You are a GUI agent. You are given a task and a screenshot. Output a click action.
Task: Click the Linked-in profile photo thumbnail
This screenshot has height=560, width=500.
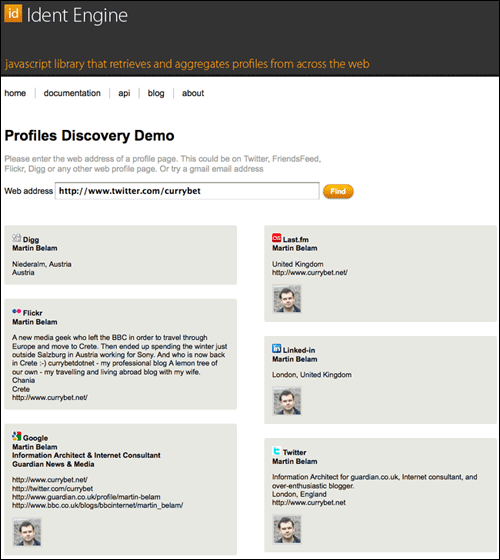[x=287, y=401]
